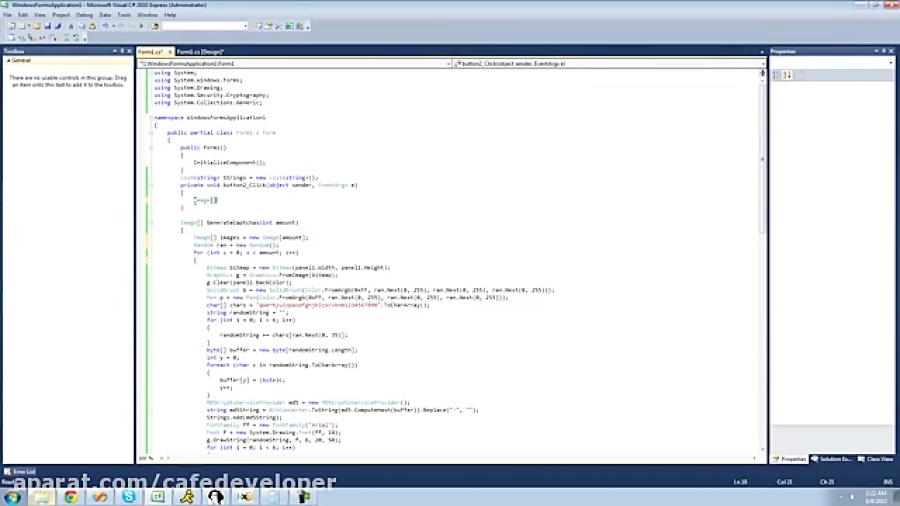This screenshot has height=506, width=900.
Task: Click the line 'Strings.Add(md5String);'
Action: click(x=244, y=418)
